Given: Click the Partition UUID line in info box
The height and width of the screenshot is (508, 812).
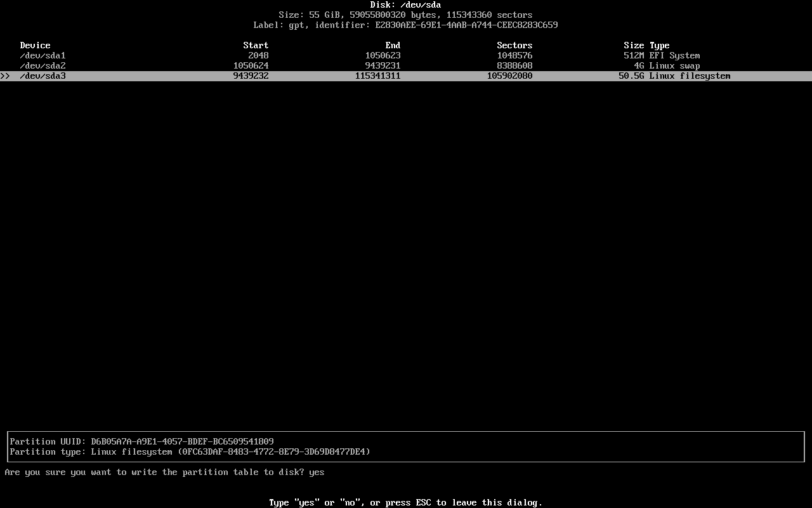Looking at the screenshot, I should tap(142, 441).
